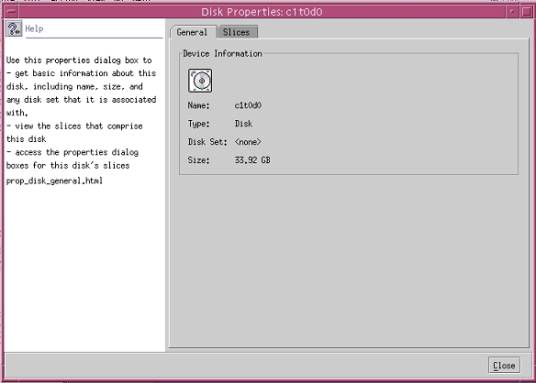The height and width of the screenshot is (383, 536).
Task: Click the Help heading label
Action: (34, 29)
